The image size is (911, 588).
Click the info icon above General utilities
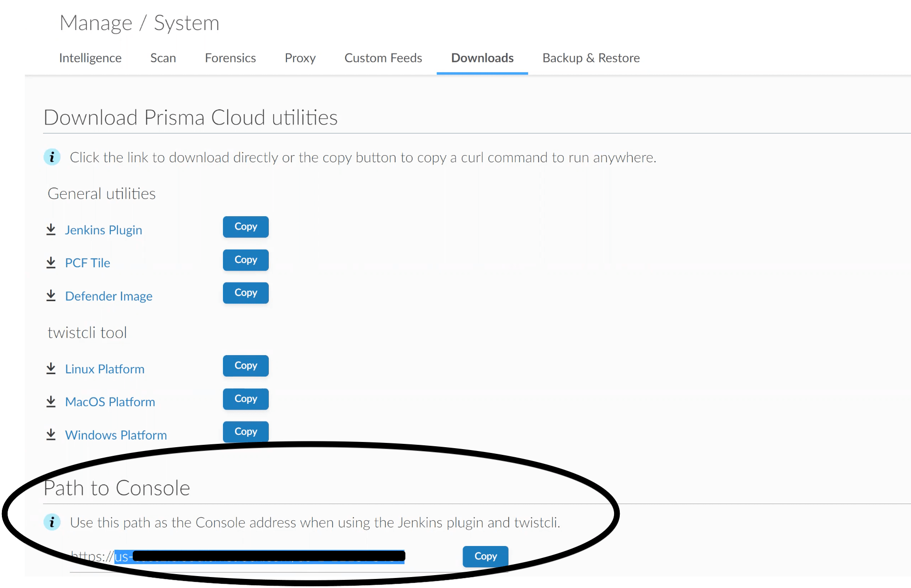click(53, 157)
